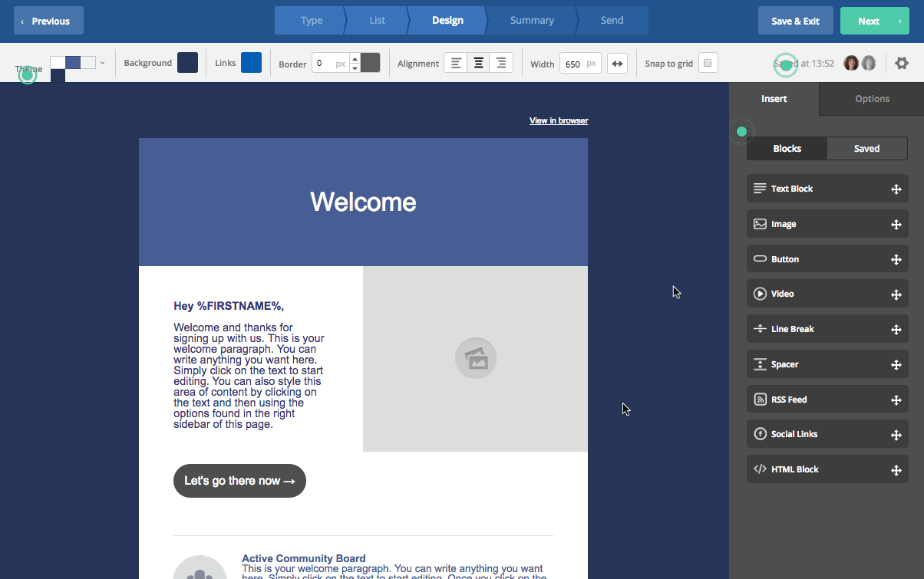The width and height of the screenshot is (924, 579).
Task: Open the Background color swatch
Action: pyautogui.click(x=187, y=63)
